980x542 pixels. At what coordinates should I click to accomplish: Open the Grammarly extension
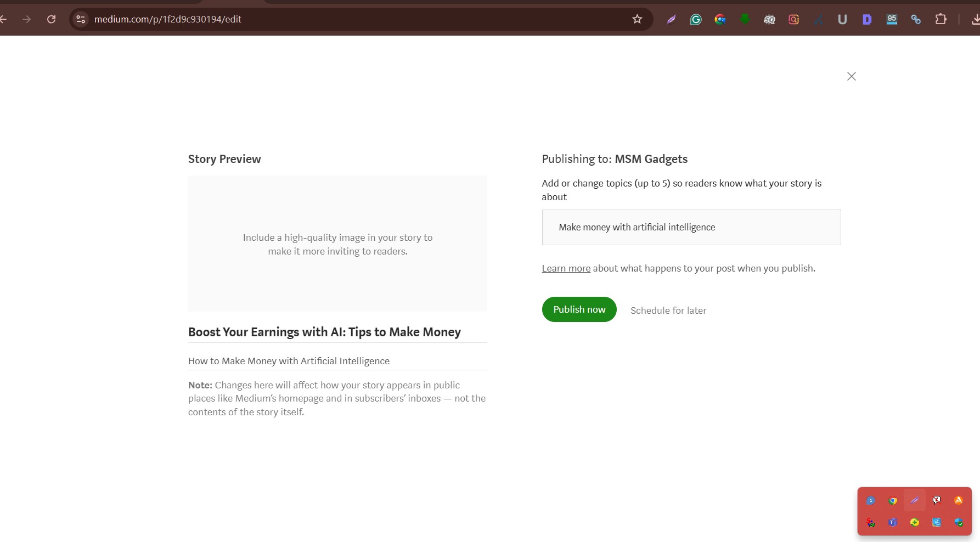695,20
